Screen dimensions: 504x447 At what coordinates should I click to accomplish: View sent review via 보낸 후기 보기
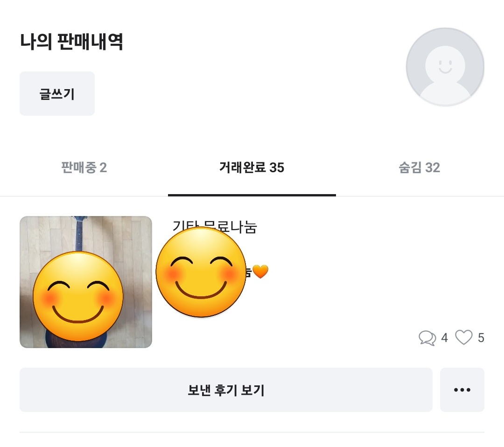[x=226, y=390]
